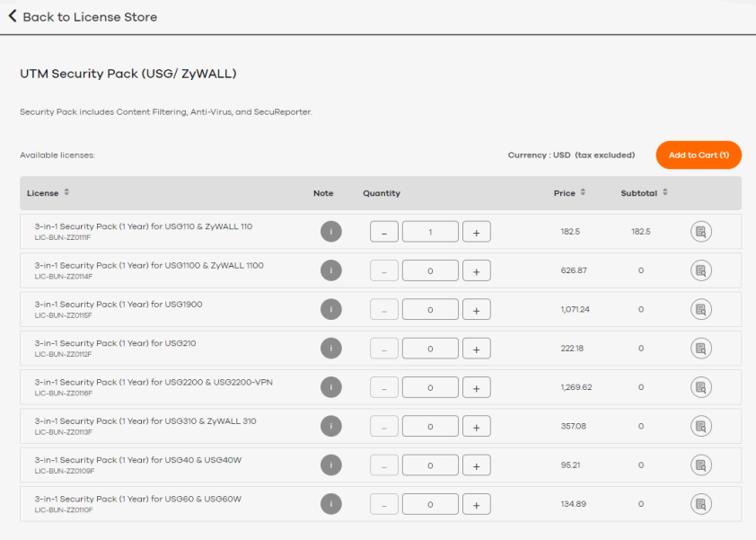Decrease quantity for USG2200 & USG2200-VPN
The image size is (756, 540).
[384, 387]
